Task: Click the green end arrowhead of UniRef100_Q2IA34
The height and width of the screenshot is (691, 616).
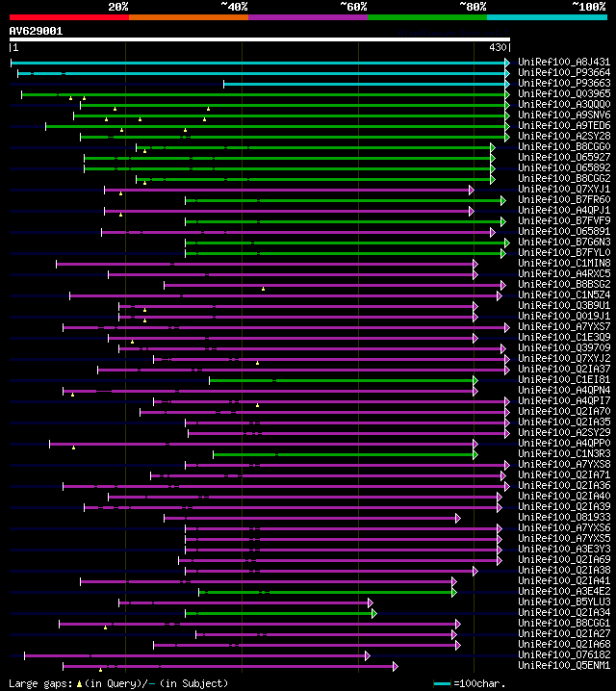Action: pyautogui.click(x=374, y=613)
